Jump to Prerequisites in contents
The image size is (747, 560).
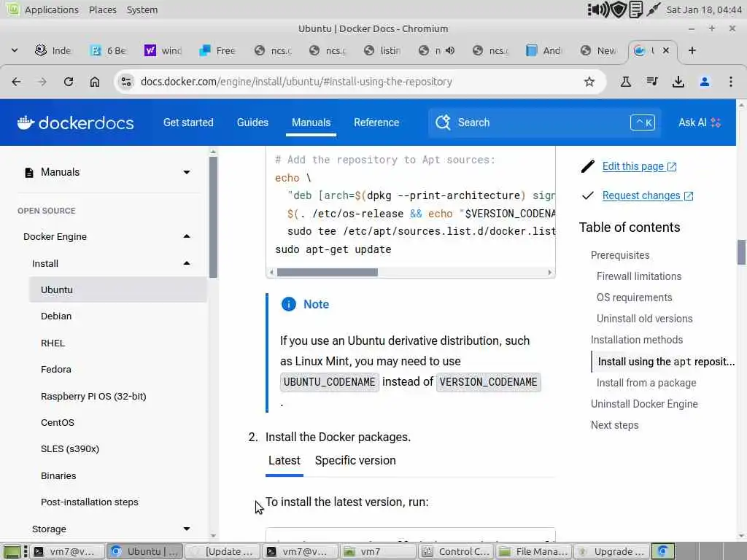[x=620, y=255]
